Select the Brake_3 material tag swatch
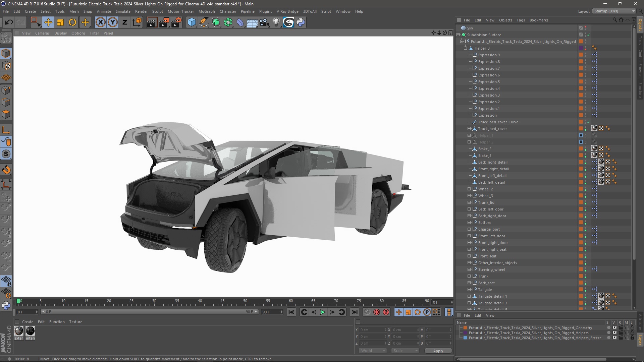 [594, 155]
